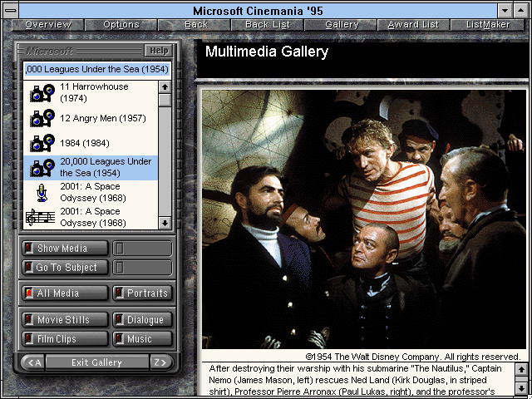Image resolution: width=532 pixels, height=399 pixels.
Task: Click the media list scroll up arrow
Action: (x=165, y=87)
